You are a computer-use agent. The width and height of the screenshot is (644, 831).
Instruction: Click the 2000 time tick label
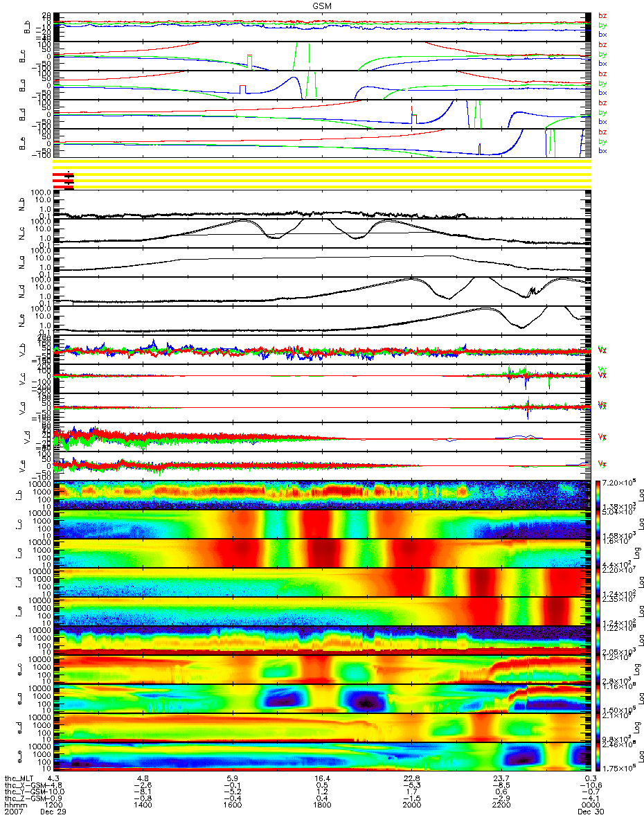point(411,806)
